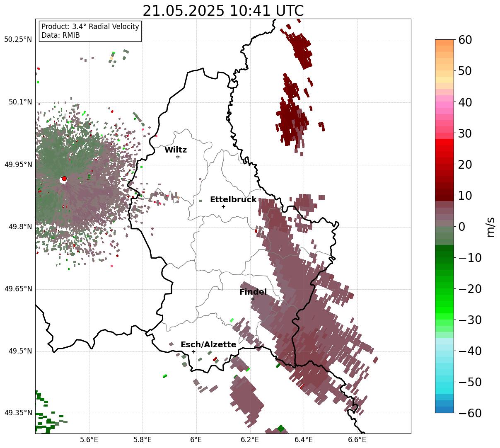Click the colorbar tick label 10

pos(465,196)
